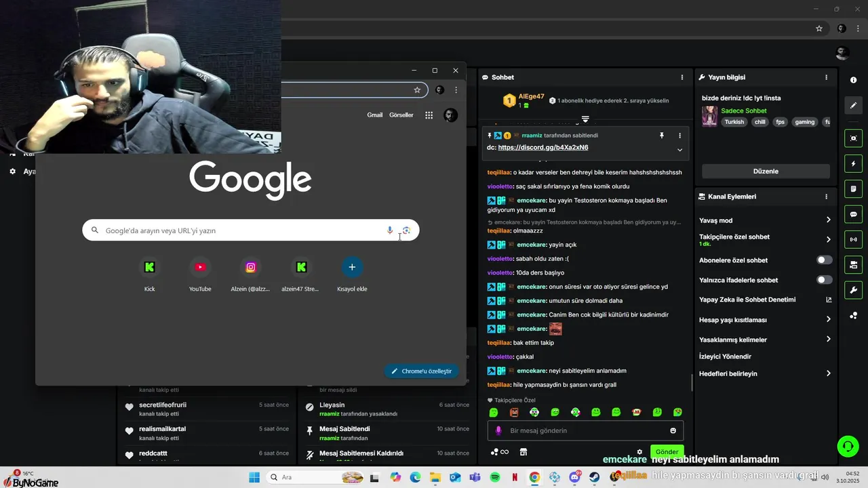Expand Hesap yaşı kısıtlaması options
Screen dimensions: 868x488
pyautogui.click(x=828, y=319)
